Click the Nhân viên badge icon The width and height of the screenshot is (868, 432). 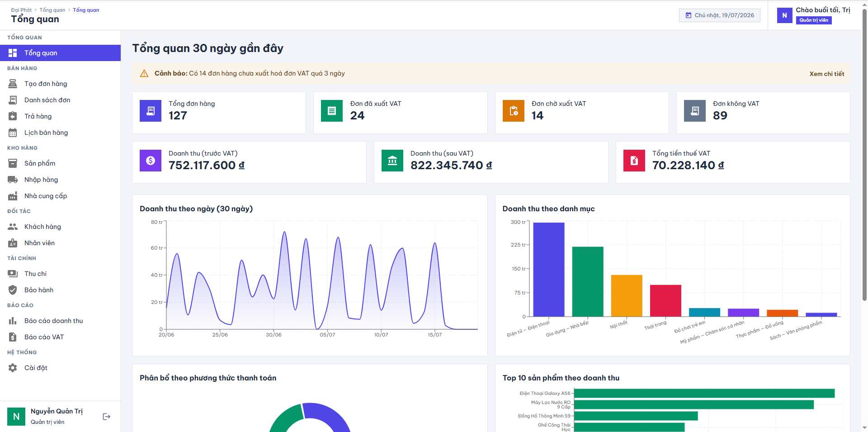[13, 243]
